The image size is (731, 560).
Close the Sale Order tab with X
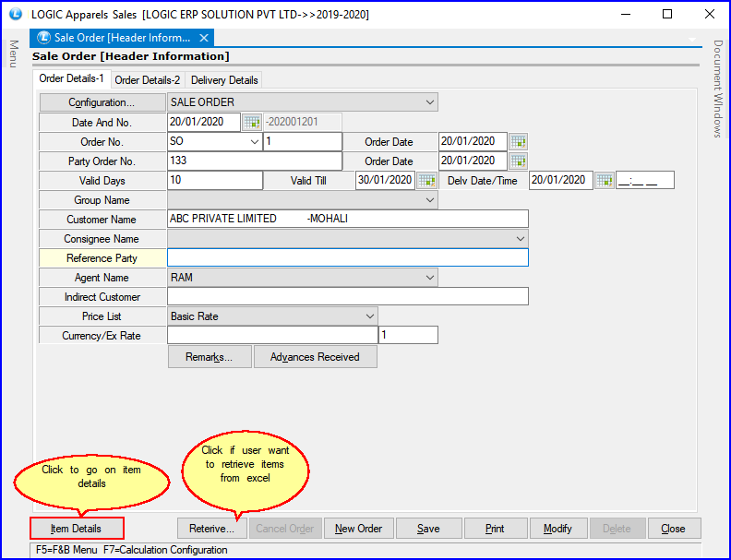(x=204, y=38)
